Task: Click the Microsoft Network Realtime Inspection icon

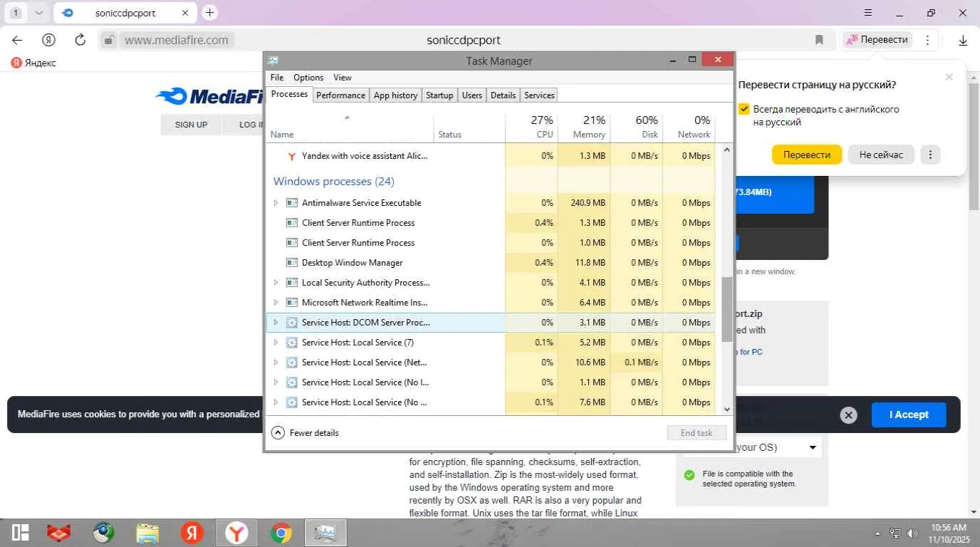Action: pos(291,303)
